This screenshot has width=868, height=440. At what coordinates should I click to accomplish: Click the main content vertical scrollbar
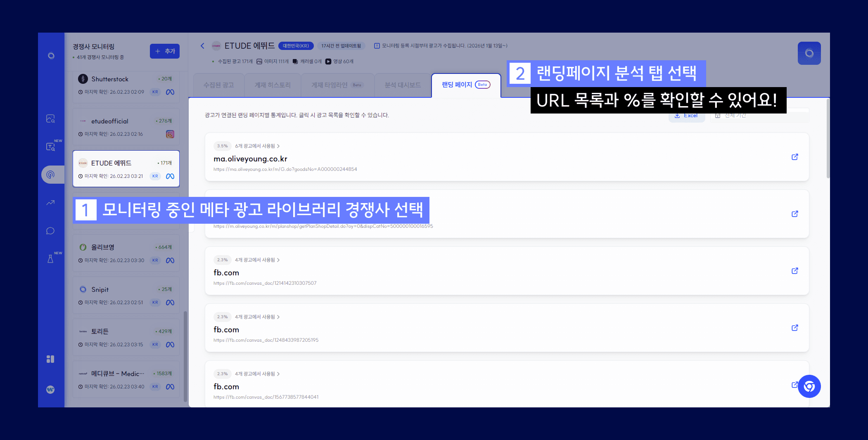828,138
